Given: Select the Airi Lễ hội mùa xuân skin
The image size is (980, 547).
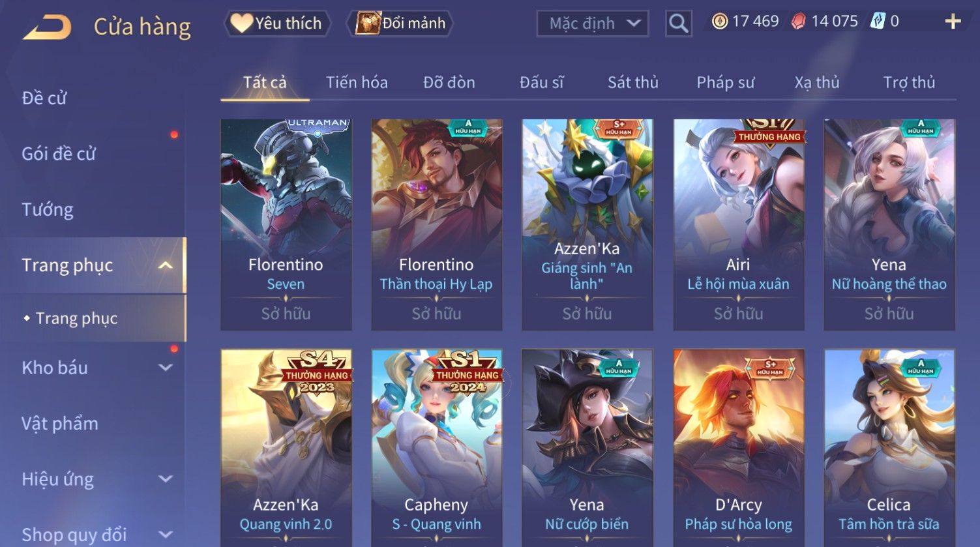Looking at the screenshot, I should click(738, 224).
